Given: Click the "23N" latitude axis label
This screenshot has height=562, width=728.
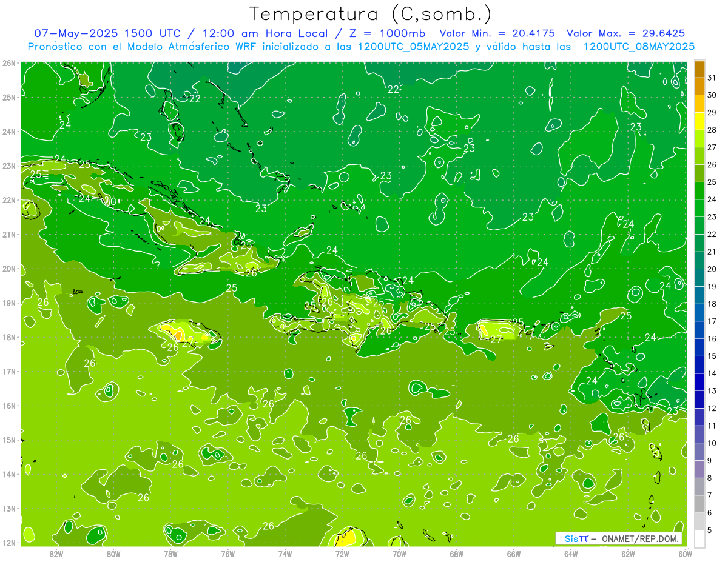Looking at the screenshot, I should 9,166.
